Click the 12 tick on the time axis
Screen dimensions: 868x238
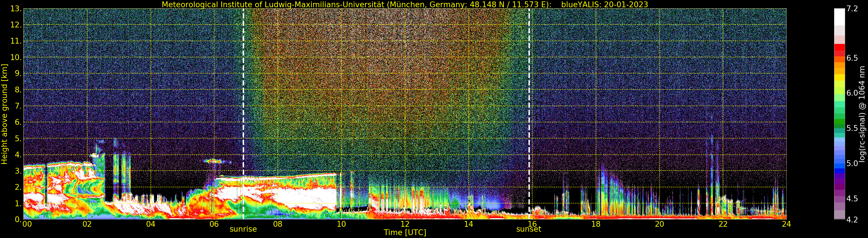405,224
